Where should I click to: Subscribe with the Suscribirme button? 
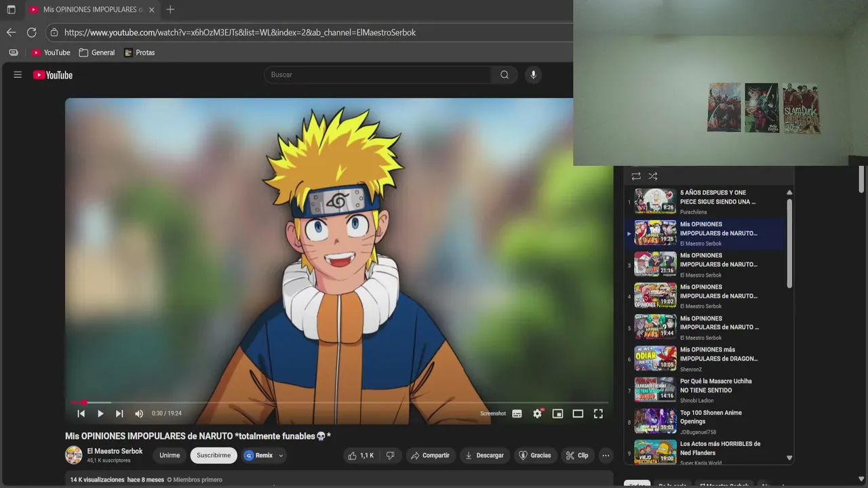point(214,455)
